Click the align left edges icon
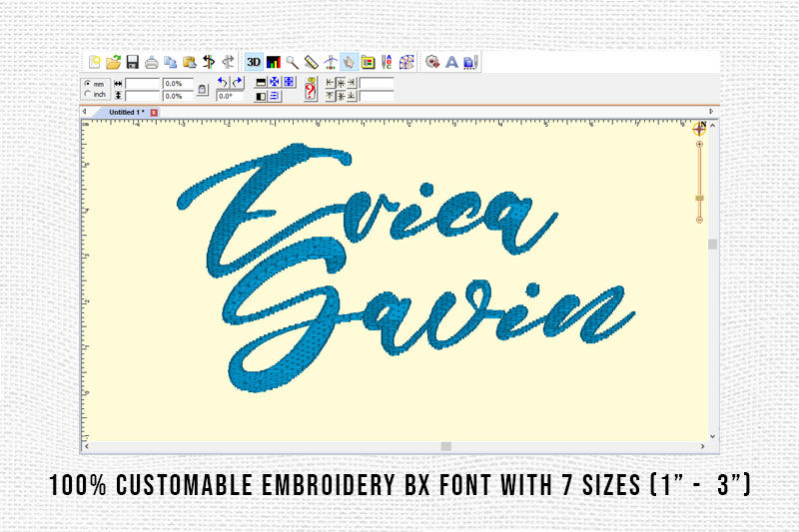The height and width of the screenshot is (532, 799). click(x=331, y=83)
